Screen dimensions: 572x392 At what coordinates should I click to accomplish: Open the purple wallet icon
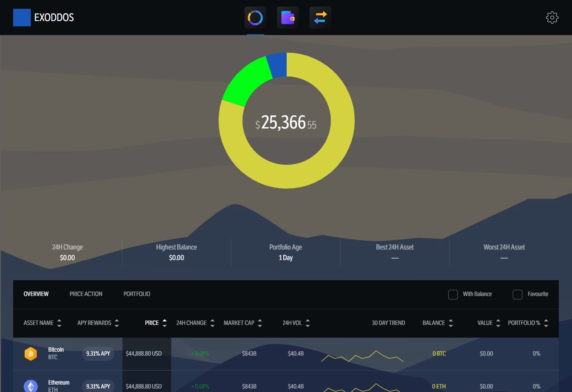pos(288,18)
